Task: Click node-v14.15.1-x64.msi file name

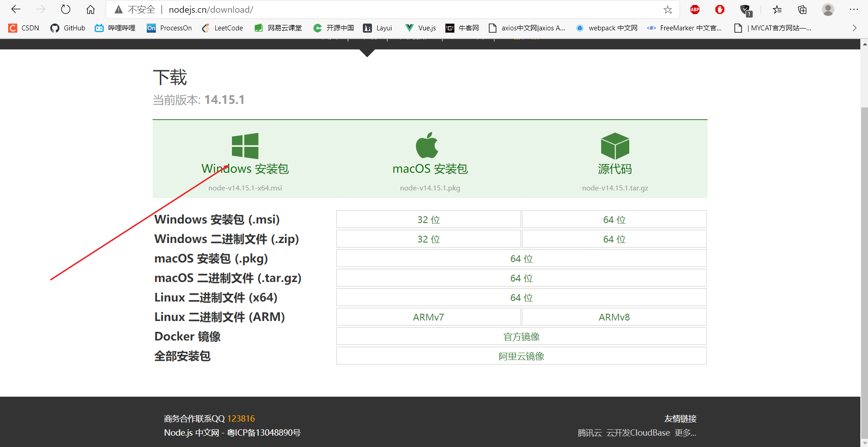Action: click(245, 188)
